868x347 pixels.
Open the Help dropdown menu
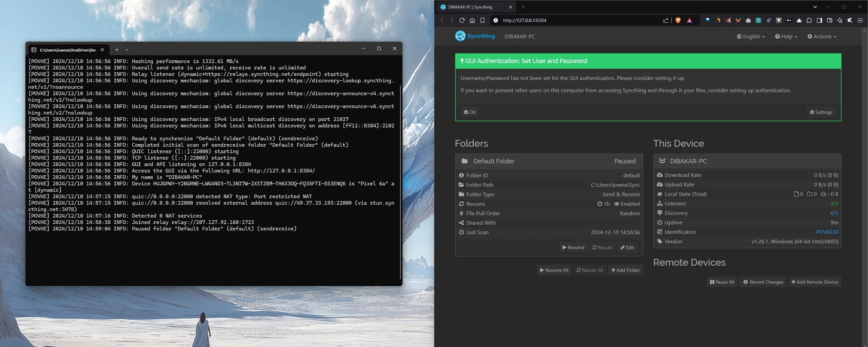[x=786, y=36]
